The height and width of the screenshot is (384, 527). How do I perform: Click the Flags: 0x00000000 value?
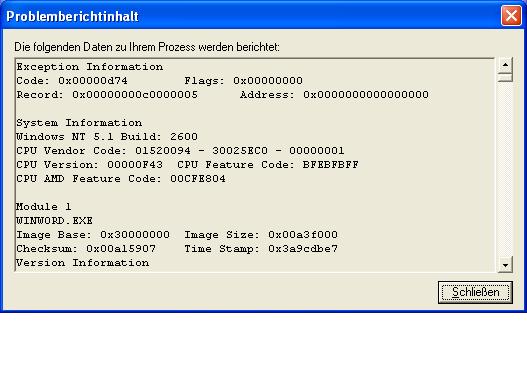pos(243,81)
